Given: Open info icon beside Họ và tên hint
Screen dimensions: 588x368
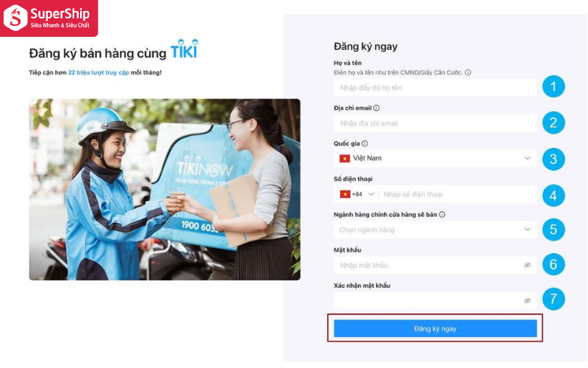Looking at the screenshot, I should (468, 72).
